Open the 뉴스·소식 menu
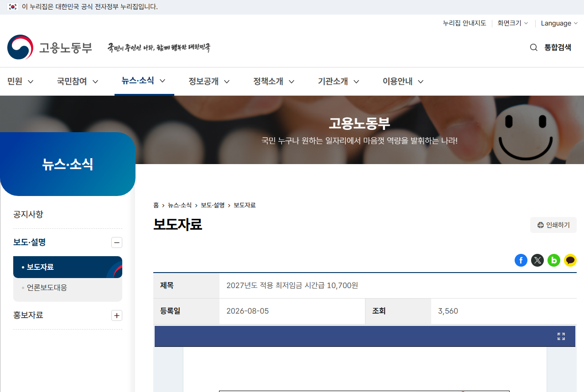The height and width of the screenshot is (392, 584). 143,81
